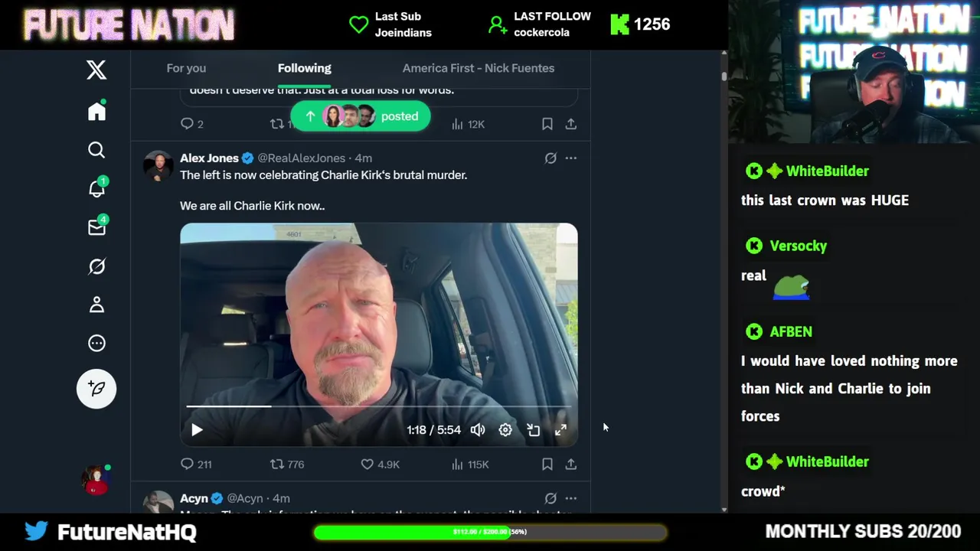The image size is (980, 551).
Task: Open @RealAlexJones handle link
Action: [x=301, y=158]
